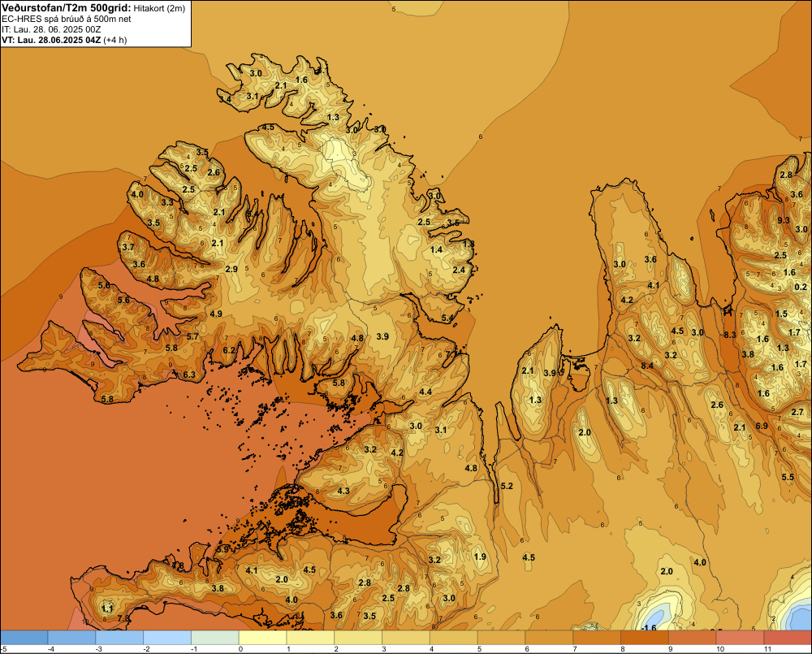The height and width of the screenshot is (654, 812).
Task: Click the legend swatch between -3 and -2
Action: pyautogui.click(x=119, y=638)
